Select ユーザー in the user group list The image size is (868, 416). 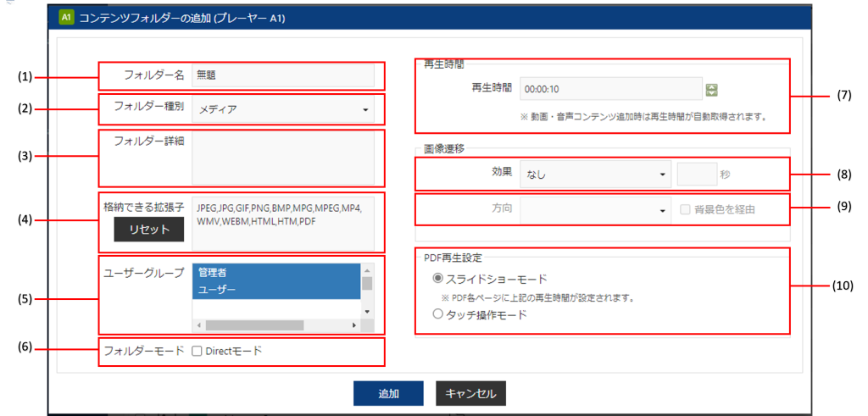coord(276,290)
